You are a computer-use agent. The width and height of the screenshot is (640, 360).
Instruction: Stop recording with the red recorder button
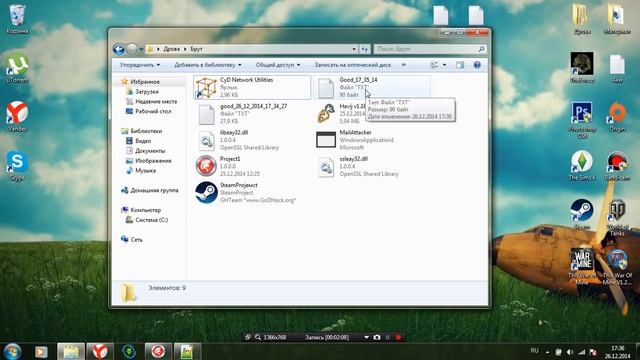(x=398, y=337)
